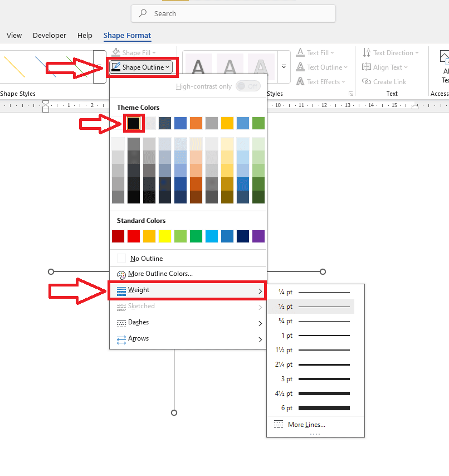Open the Help tab
Viewport: 449px width, 476px height.
85,36
